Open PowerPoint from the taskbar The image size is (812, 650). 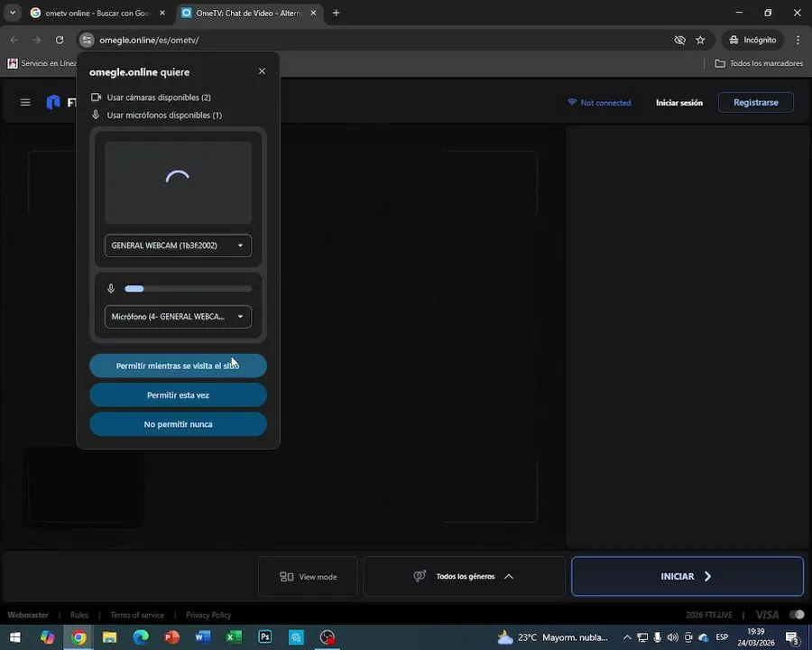point(171,637)
